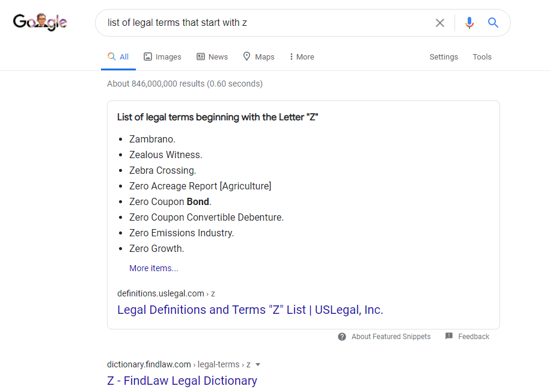The image size is (550, 392).
Task: Click the Google doodle logo
Action: [40, 22]
